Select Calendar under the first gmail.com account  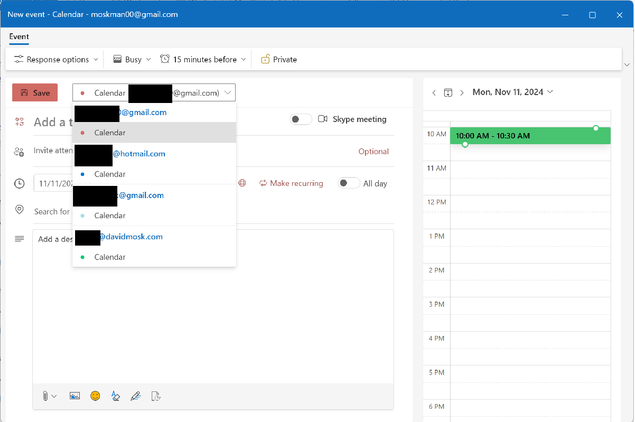click(154, 132)
